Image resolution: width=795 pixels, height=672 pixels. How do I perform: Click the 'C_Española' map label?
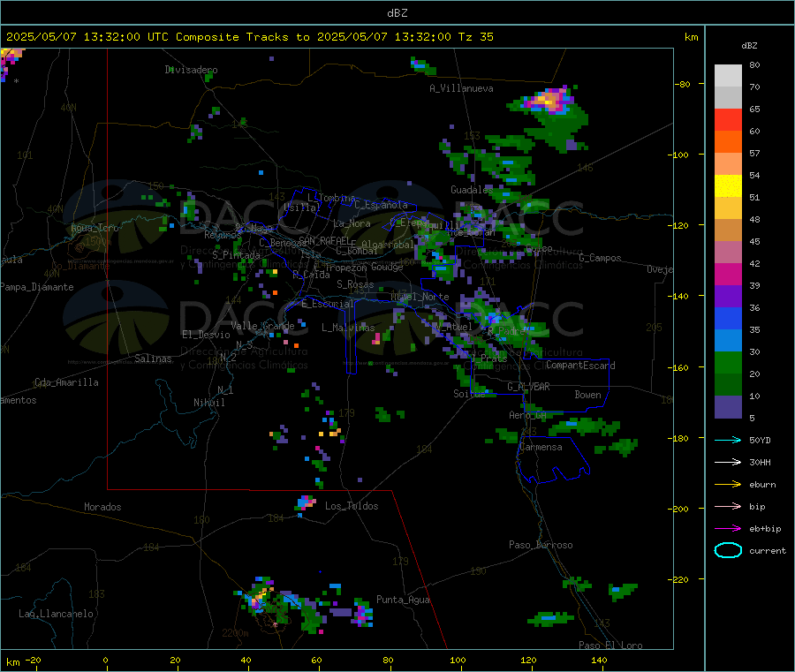tap(381, 205)
